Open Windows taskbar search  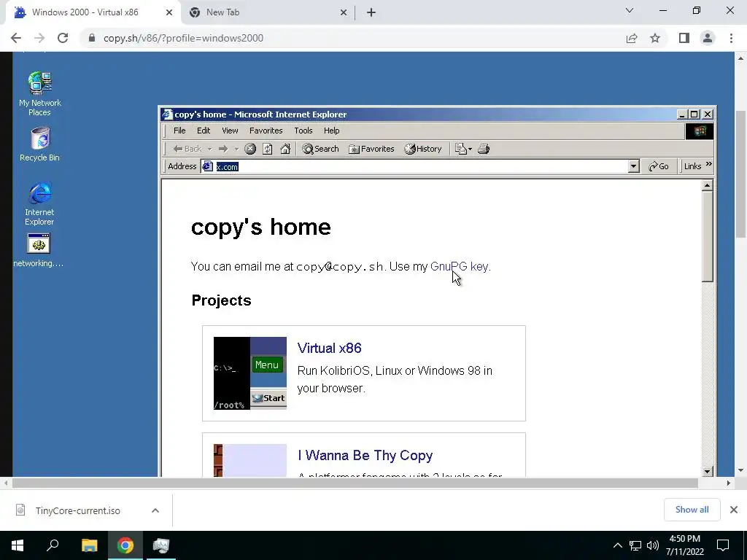click(53, 545)
